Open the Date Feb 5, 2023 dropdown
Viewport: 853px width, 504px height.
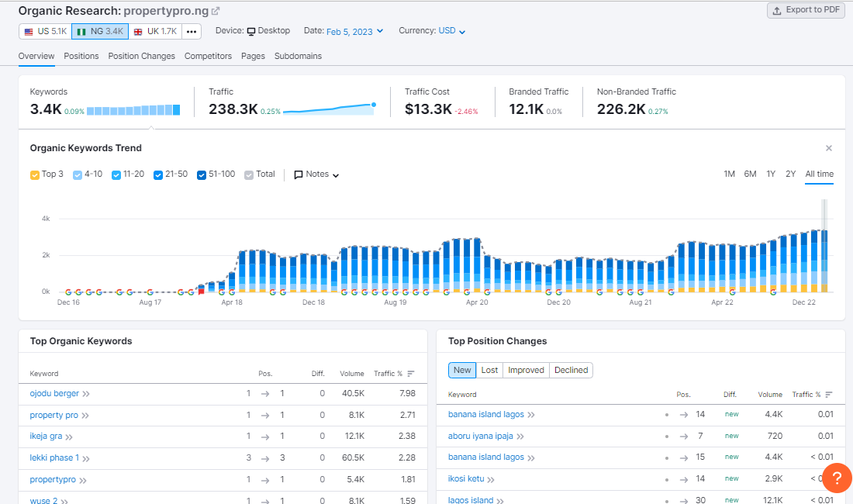pyautogui.click(x=354, y=32)
